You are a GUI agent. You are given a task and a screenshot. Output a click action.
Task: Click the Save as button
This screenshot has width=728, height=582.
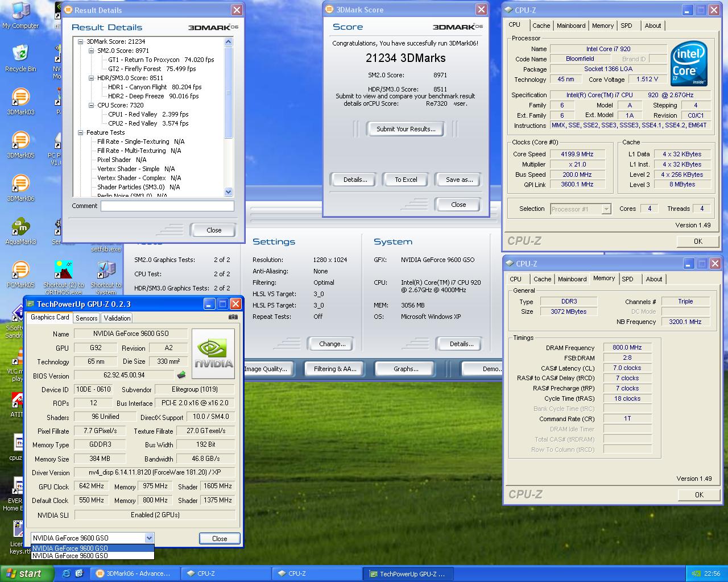pyautogui.click(x=459, y=180)
